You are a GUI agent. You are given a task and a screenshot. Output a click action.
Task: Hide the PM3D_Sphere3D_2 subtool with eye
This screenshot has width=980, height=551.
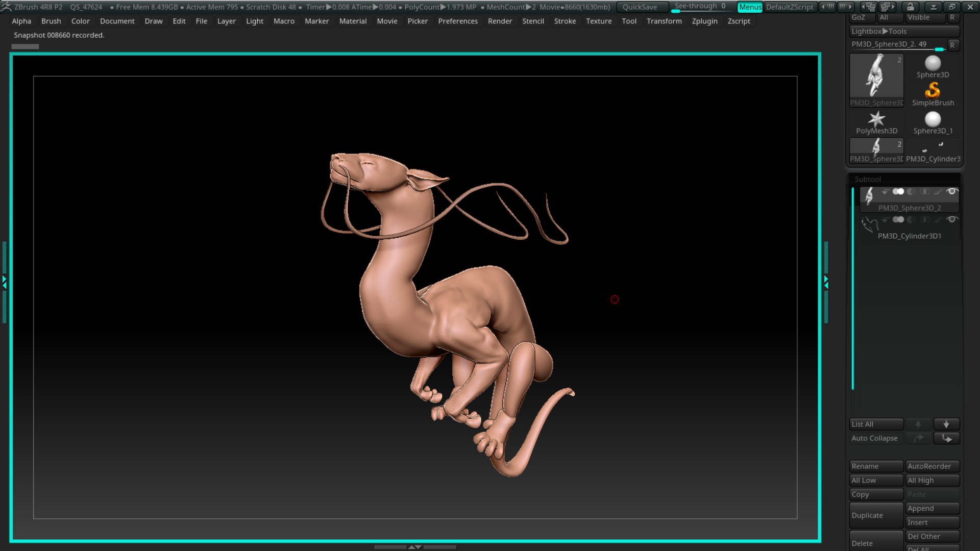[x=952, y=192]
